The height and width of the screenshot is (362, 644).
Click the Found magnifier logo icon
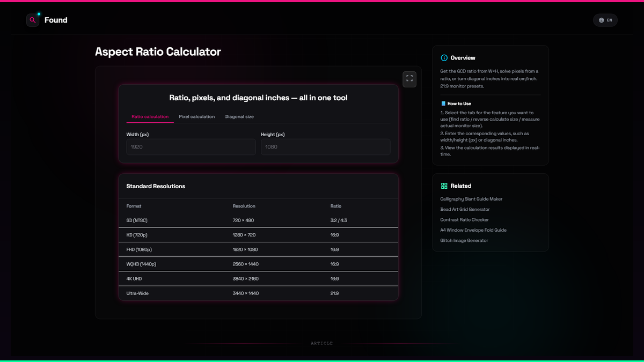tap(33, 20)
